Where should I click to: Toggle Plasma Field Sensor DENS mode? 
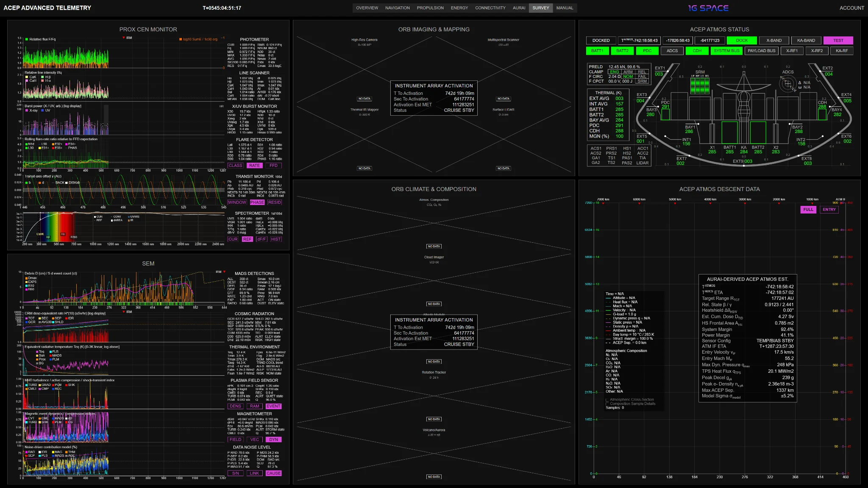(235, 406)
